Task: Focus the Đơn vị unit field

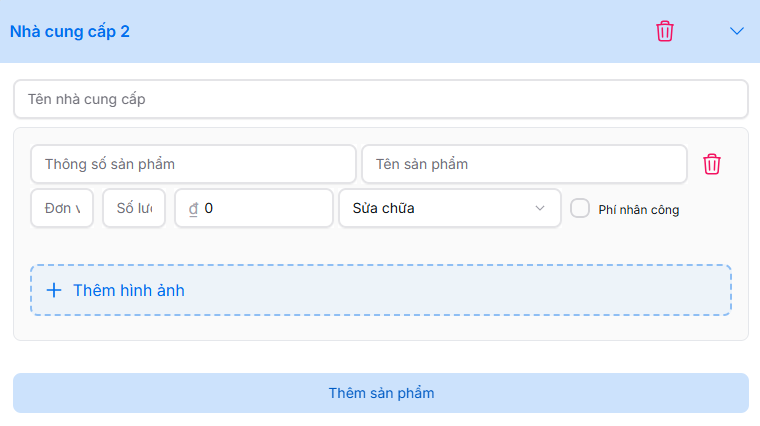Action: [62, 208]
